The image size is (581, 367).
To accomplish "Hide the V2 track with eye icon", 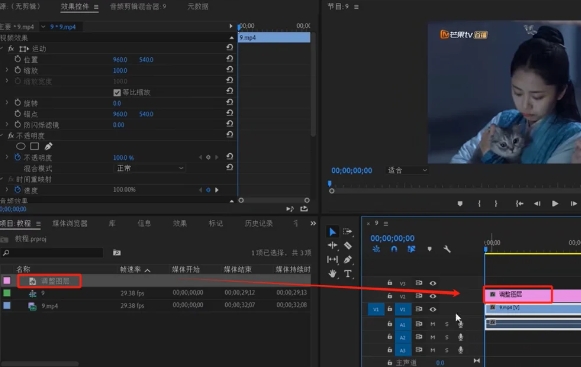I will [x=433, y=296].
